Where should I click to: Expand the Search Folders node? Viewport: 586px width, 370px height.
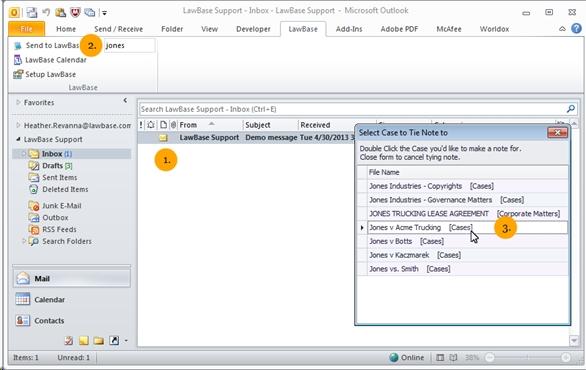point(24,241)
